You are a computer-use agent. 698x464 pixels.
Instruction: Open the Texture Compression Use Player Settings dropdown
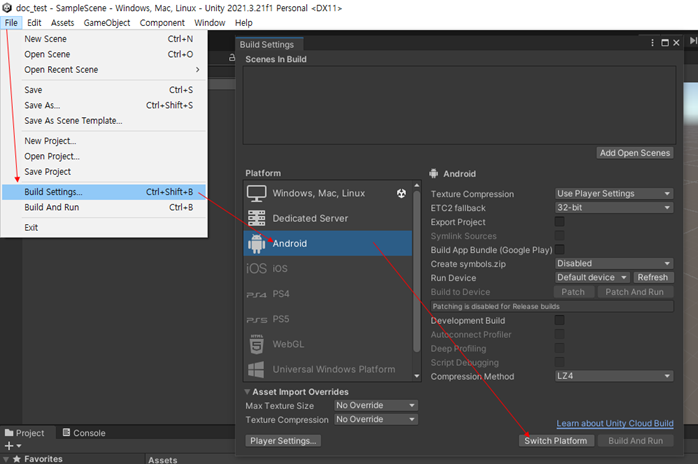[614, 194]
